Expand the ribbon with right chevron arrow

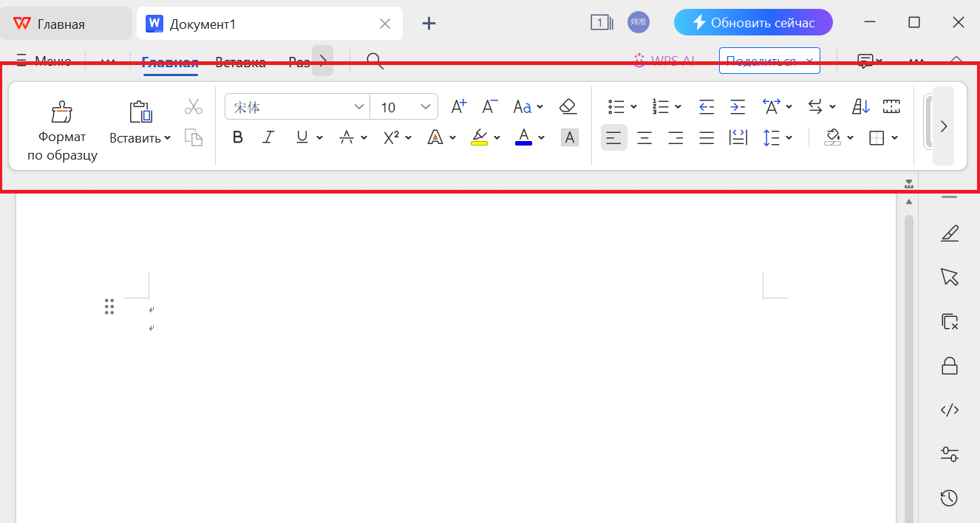coord(943,126)
